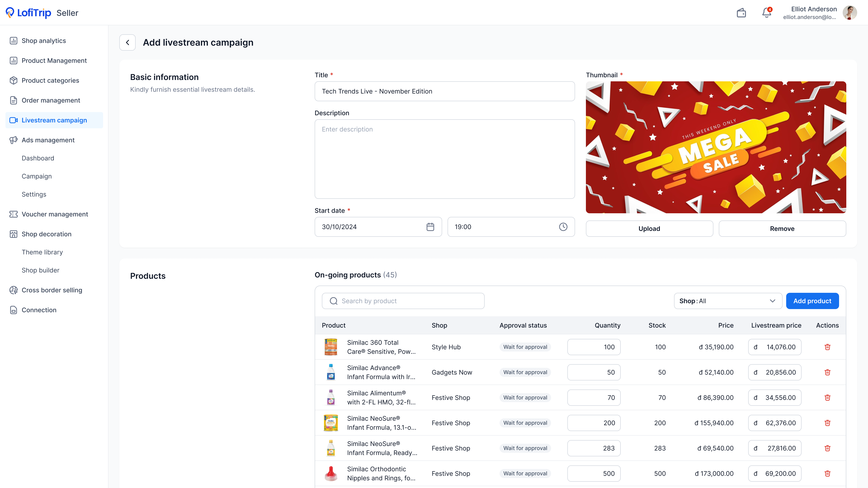Click the start date field
868x488 pixels.
click(378, 227)
